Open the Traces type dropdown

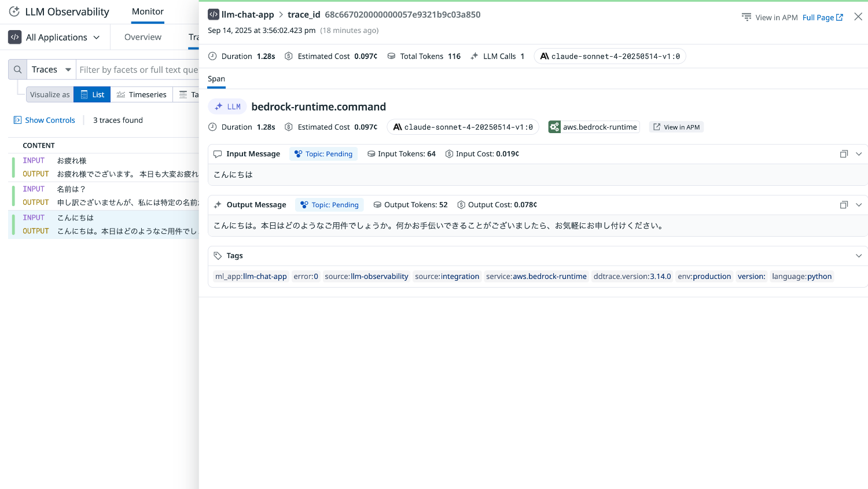tap(52, 69)
